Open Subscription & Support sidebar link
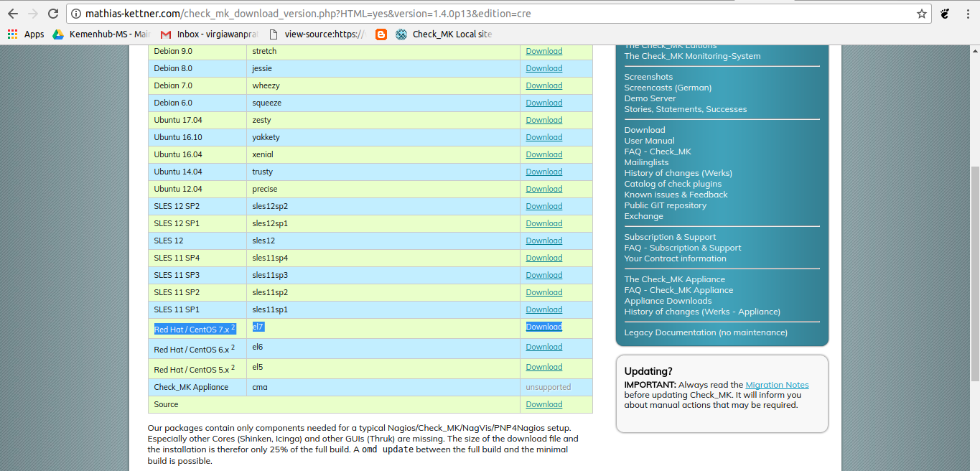Viewport: 980px width, 471px height. [x=670, y=237]
